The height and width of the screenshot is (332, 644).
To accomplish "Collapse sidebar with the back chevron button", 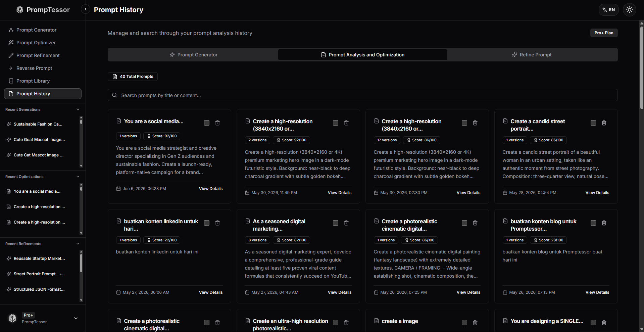I will click(86, 9).
